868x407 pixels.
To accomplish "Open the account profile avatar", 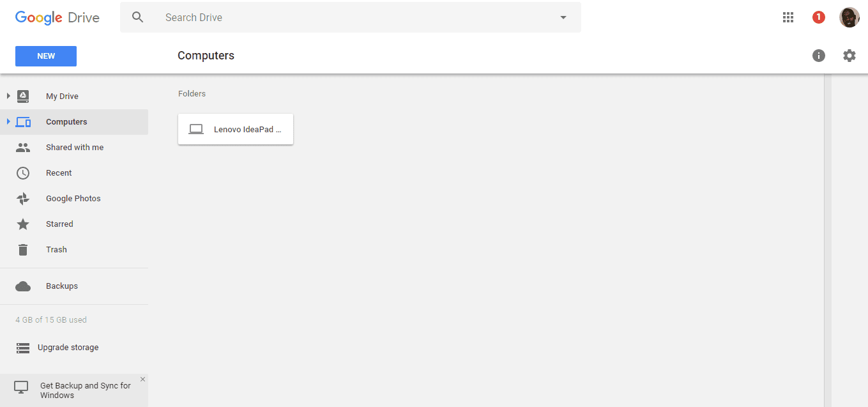I will click(849, 17).
